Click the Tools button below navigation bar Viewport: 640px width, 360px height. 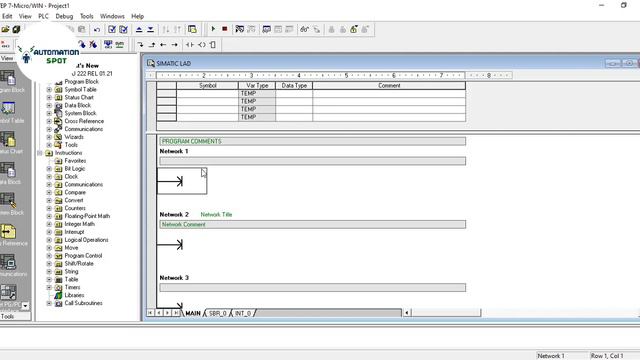15,316
